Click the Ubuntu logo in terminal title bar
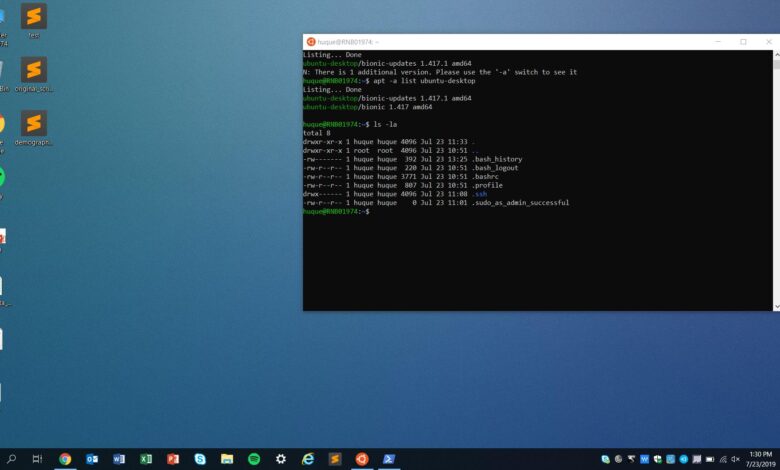Screen dimensions: 780x470 311,42
